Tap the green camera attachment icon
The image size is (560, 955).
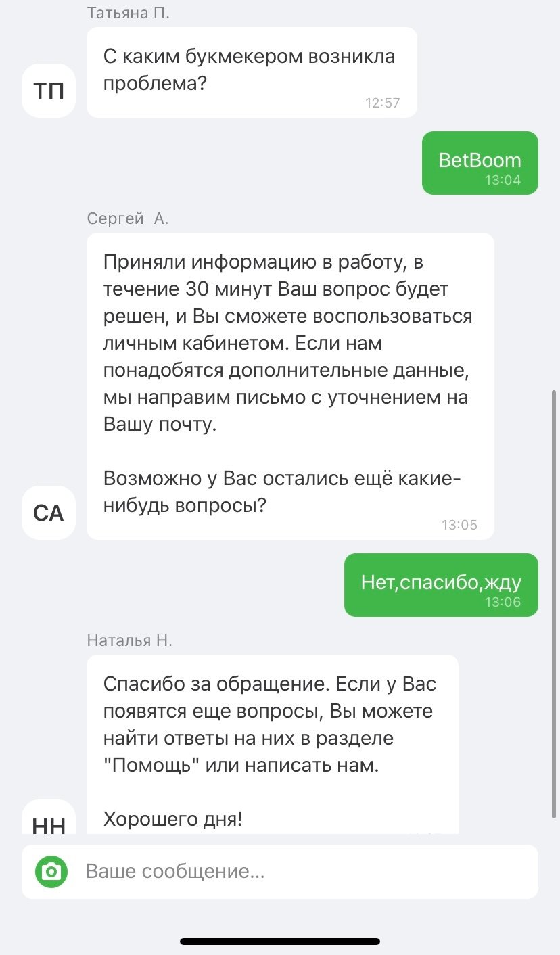[51, 871]
